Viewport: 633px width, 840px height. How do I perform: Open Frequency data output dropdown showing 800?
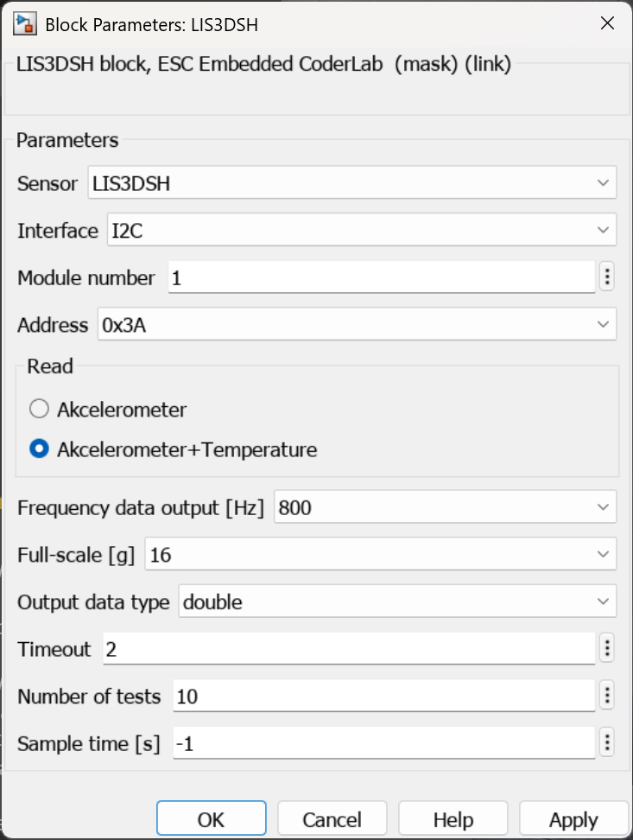pyautogui.click(x=446, y=506)
